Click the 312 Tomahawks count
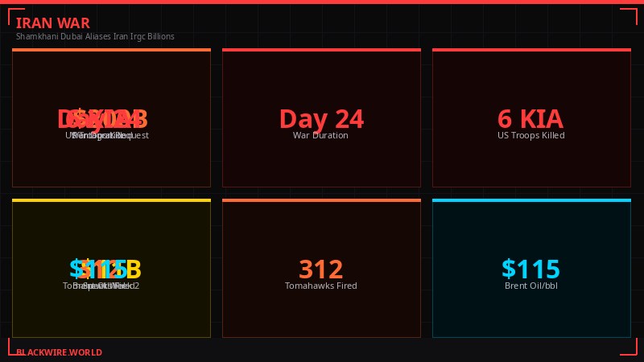This screenshot has width=644, height=362. coord(321,269)
